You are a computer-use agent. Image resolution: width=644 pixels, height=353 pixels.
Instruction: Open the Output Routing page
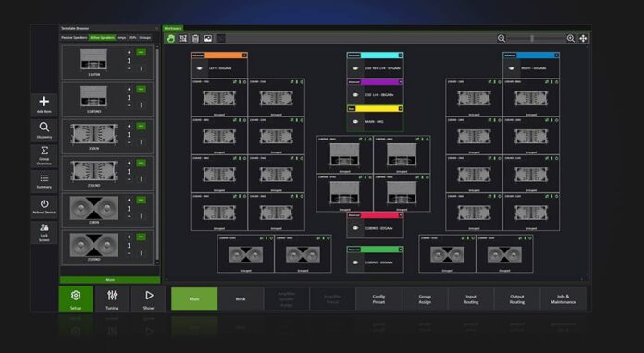click(517, 298)
